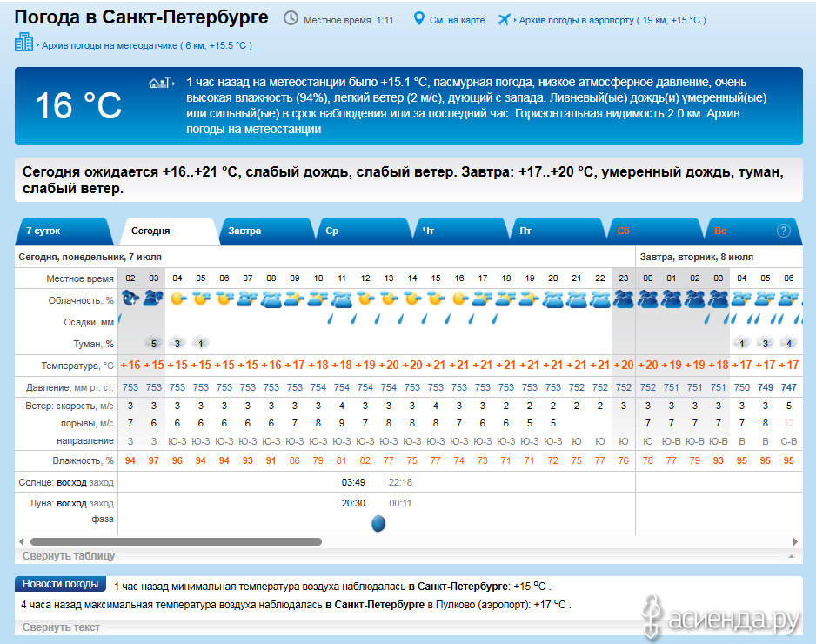Open the Сб forecast tab
Screen dimensions: 816x644
point(655,231)
